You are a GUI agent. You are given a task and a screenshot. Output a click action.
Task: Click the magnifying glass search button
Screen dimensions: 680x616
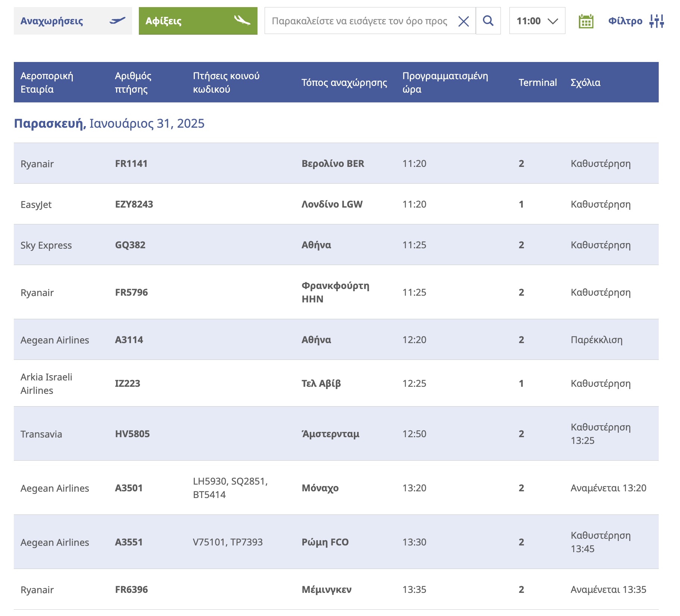(x=488, y=21)
